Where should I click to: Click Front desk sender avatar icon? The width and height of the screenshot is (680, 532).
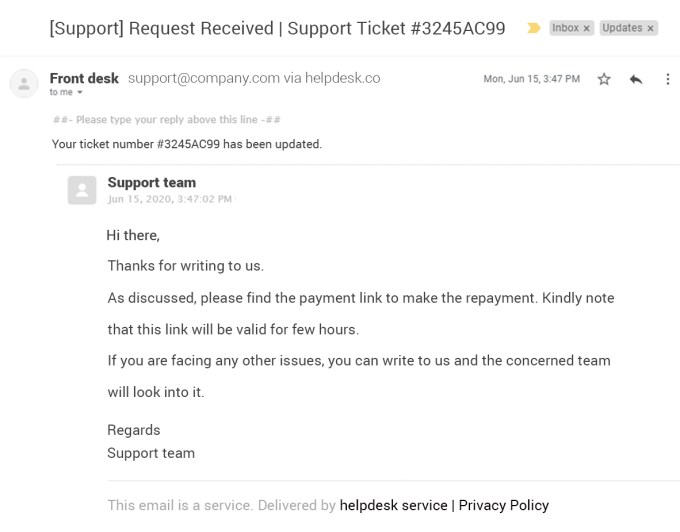pyautogui.click(x=24, y=83)
